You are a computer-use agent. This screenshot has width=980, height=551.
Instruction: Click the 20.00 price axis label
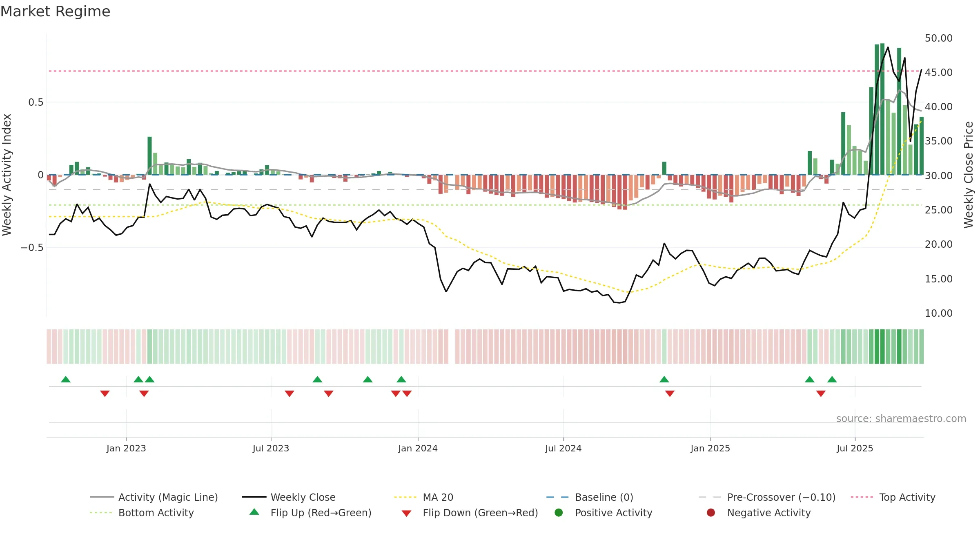click(938, 244)
